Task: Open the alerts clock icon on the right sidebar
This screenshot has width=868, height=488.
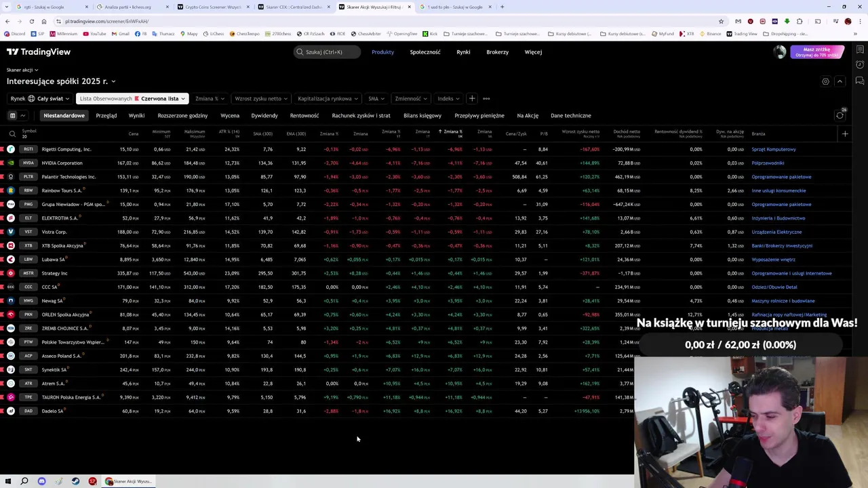Action: (x=861, y=65)
